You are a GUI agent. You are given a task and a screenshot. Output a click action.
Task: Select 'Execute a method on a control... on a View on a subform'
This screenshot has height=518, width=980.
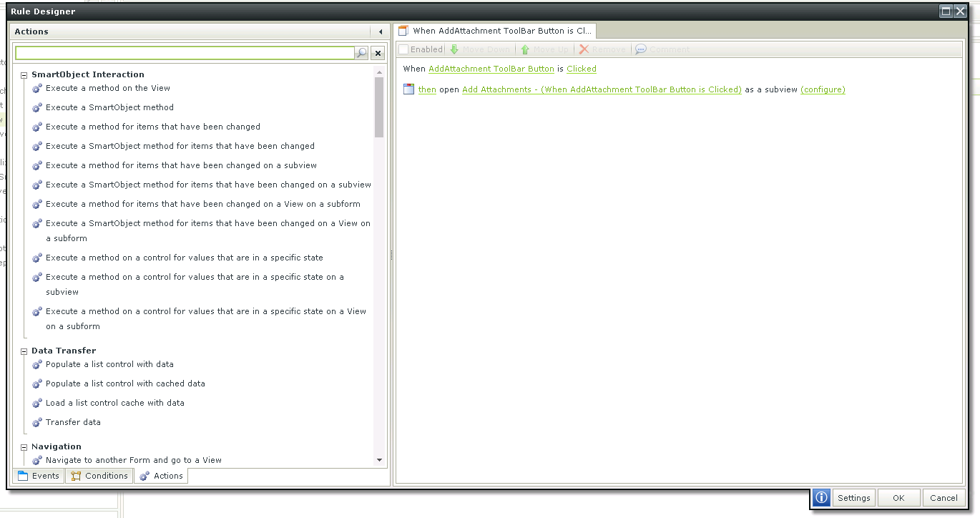(206, 318)
